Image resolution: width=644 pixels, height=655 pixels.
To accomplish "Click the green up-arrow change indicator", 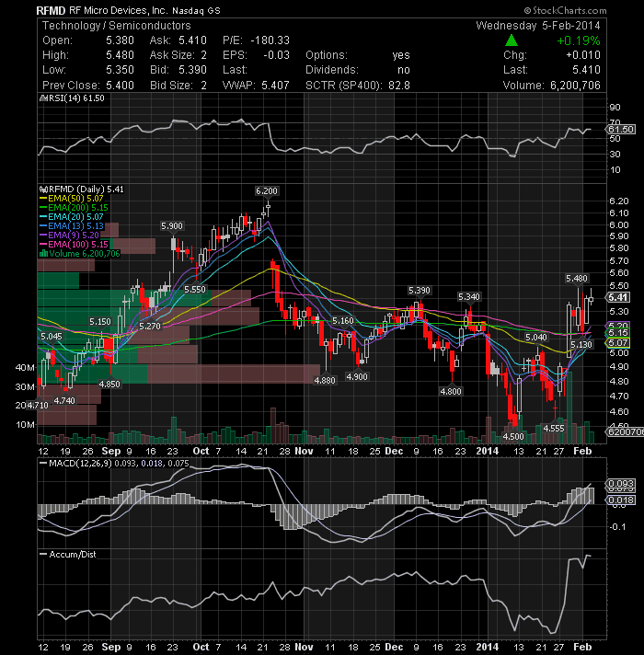I will click(x=512, y=40).
